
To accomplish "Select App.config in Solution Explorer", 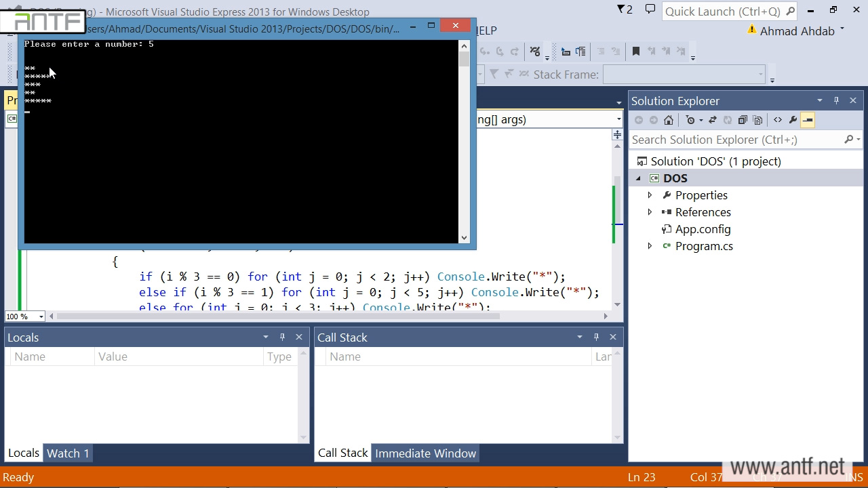I will tap(703, 229).
